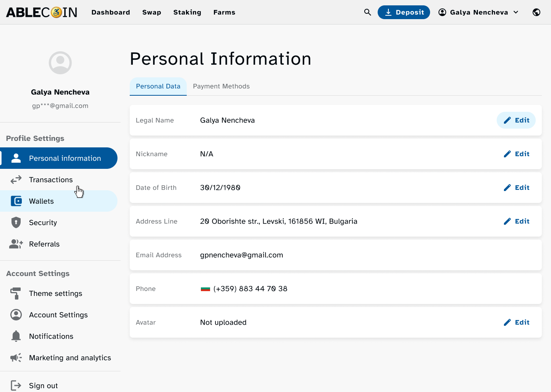Click the Referrals people icon
This screenshot has width=551, height=392.
pos(16,244)
